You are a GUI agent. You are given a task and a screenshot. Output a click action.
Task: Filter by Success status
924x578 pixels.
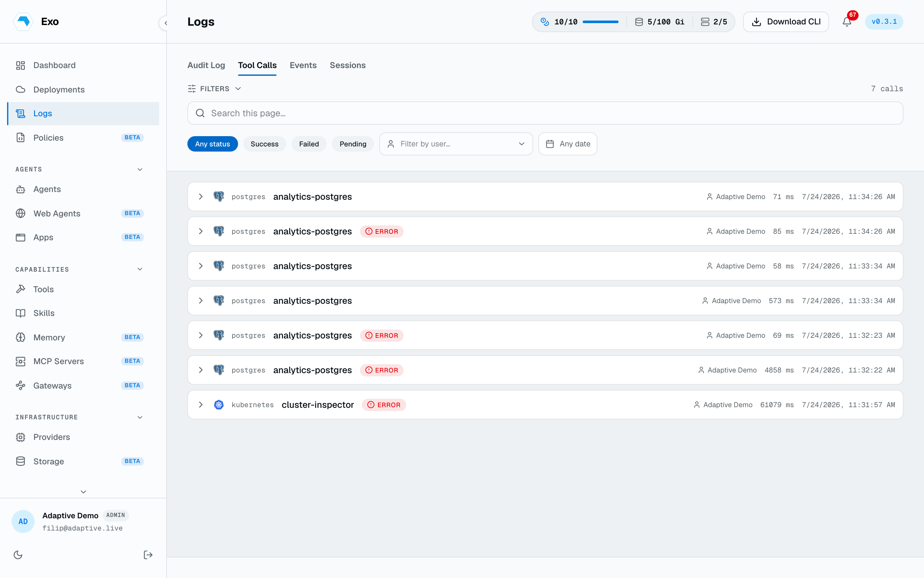point(265,144)
